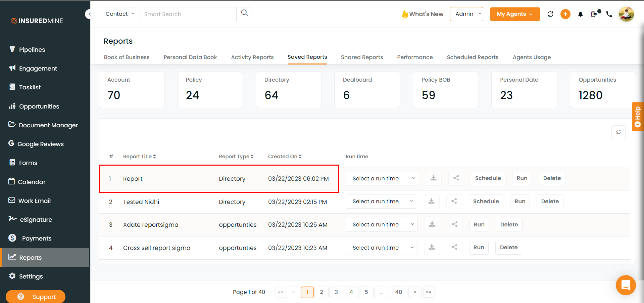Image resolution: width=644 pixels, height=303 pixels.
Task: Open the Admin role dropdown
Action: tap(466, 14)
